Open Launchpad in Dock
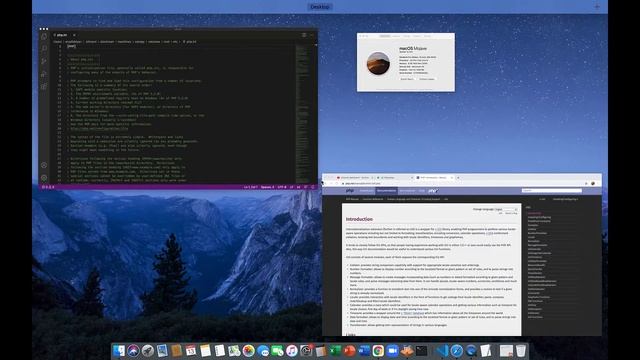Image resolution: width=640 pixels, height=360 pixels. (148, 351)
